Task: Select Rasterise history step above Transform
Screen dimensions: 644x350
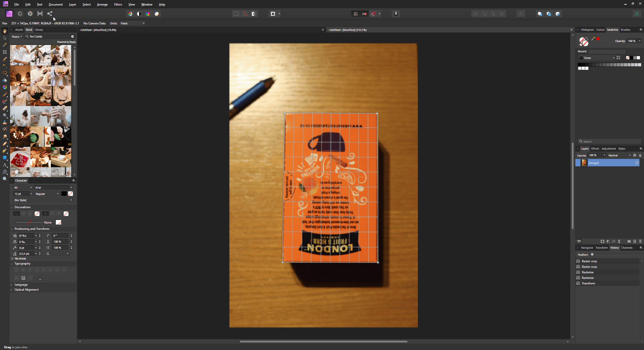Action: 607,278
